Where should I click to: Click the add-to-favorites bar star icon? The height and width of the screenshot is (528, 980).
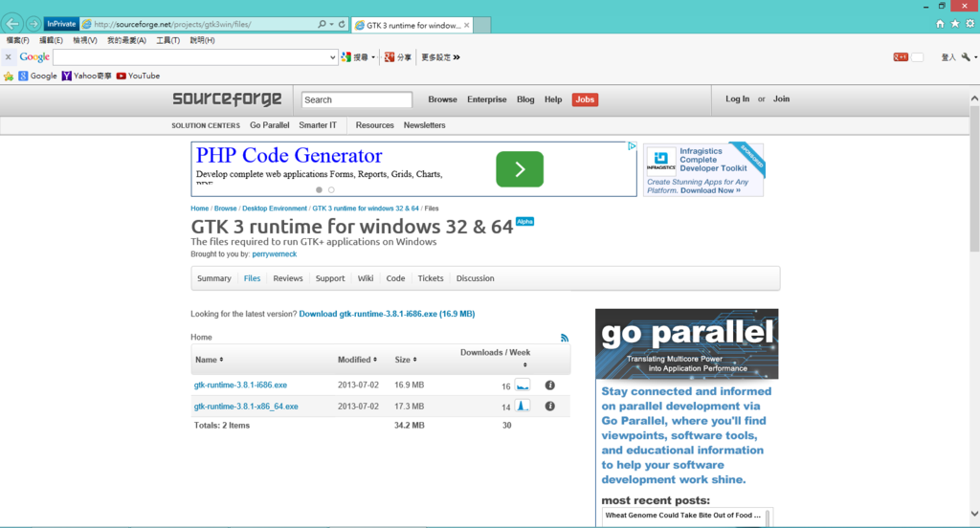[8, 77]
